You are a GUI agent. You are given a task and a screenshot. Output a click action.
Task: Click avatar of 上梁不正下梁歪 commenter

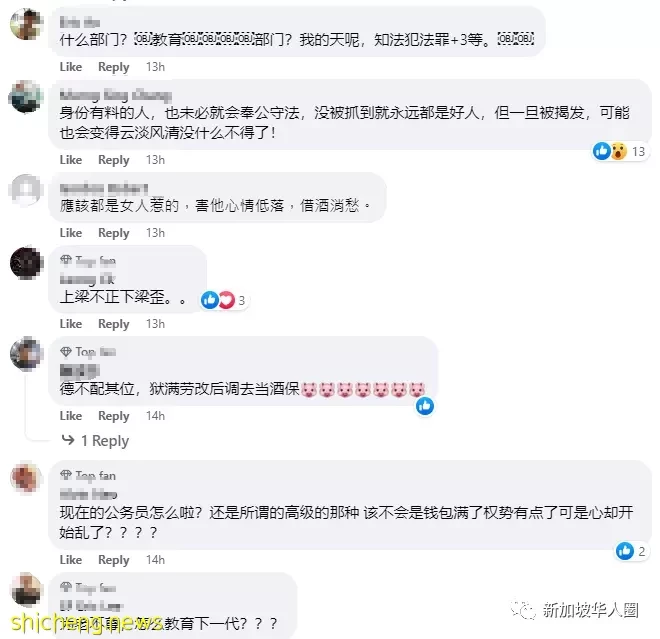tap(26, 262)
